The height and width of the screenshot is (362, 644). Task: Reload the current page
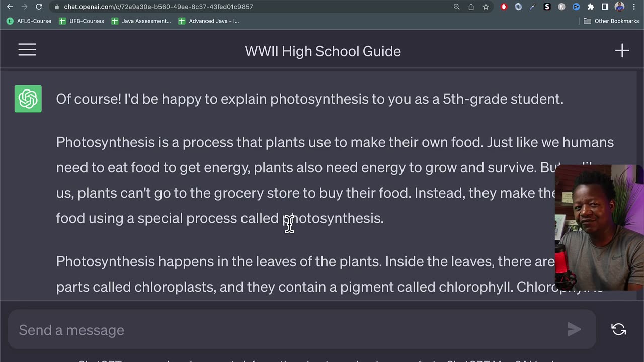click(x=39, y=7)
